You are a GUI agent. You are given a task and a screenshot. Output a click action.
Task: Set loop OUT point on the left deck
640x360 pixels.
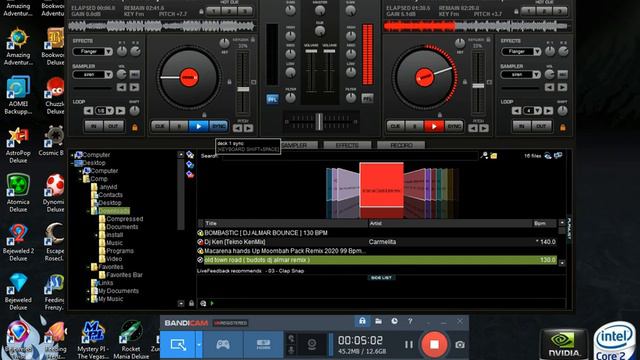click(113, 127)
